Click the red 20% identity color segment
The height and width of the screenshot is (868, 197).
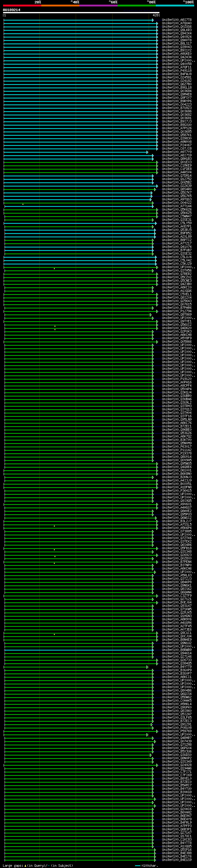[x=22, y=6]
